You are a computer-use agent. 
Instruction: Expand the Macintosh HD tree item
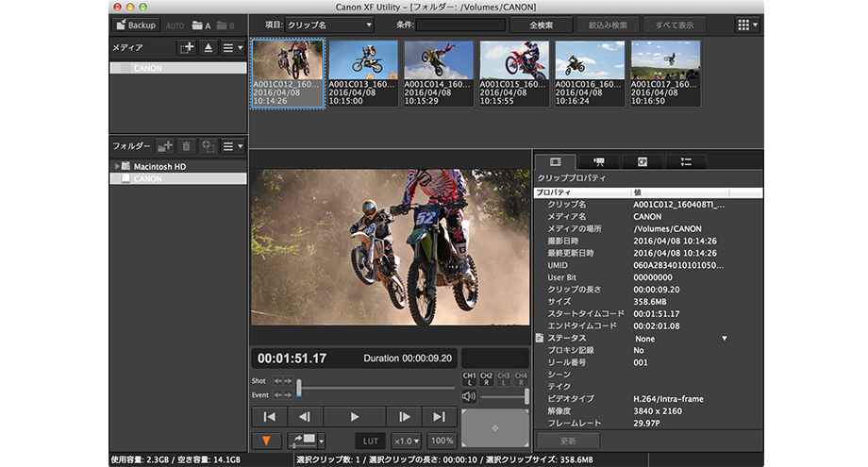tap(117, 166)
